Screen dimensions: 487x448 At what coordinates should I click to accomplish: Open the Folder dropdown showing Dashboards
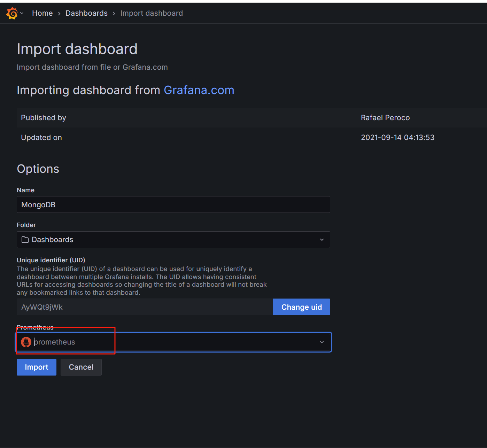[x=173, y=240]
